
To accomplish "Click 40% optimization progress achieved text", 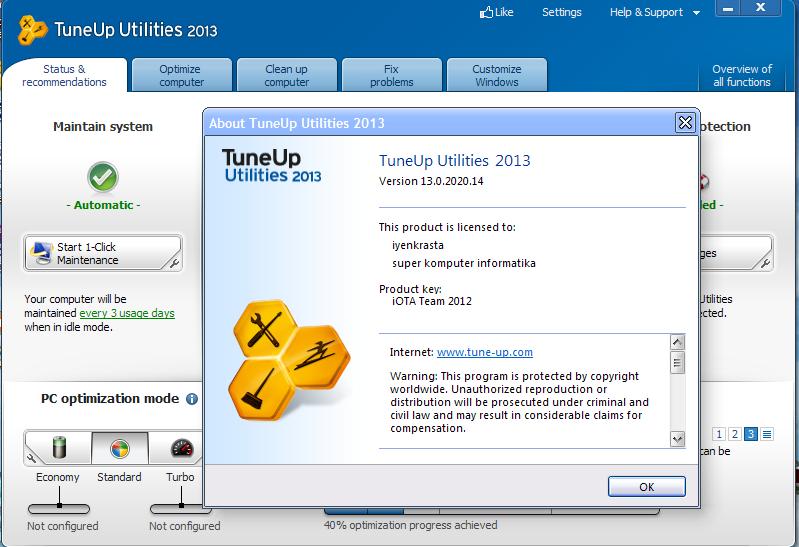I will (x=411, y=525).
